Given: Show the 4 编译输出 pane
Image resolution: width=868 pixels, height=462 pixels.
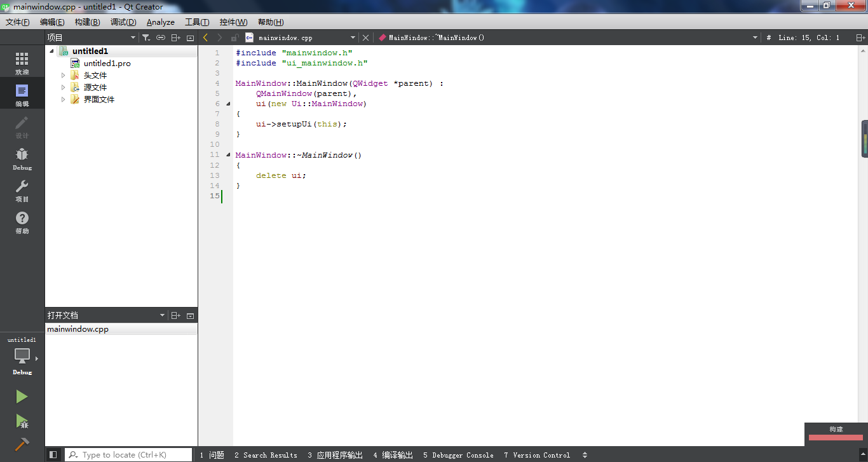Looking at the screenshot, I should [393, 455].
